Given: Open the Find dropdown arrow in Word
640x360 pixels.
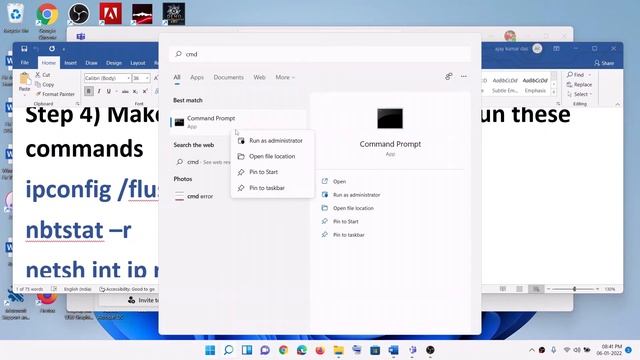Looking at the screenshot, I should click(x=589, y=75).
